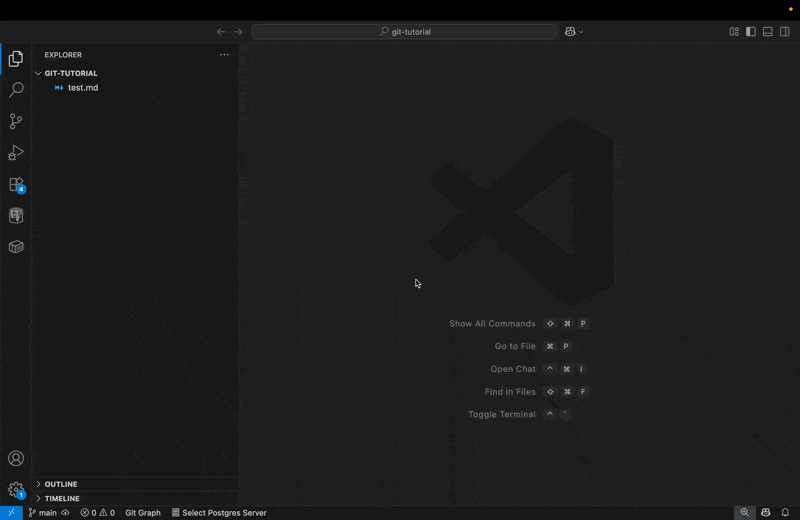
Task: Click the Go Back arrow
Action: tap(221, 32)
